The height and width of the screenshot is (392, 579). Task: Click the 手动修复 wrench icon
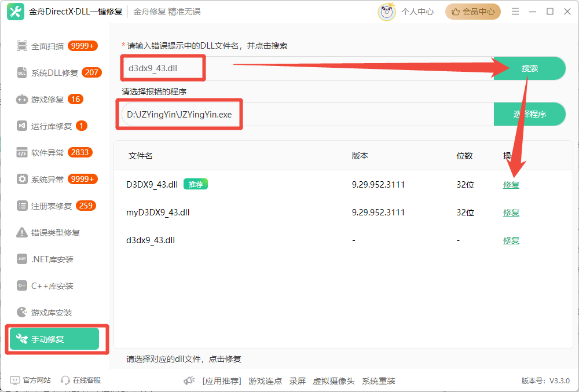(x=22, y=339)
